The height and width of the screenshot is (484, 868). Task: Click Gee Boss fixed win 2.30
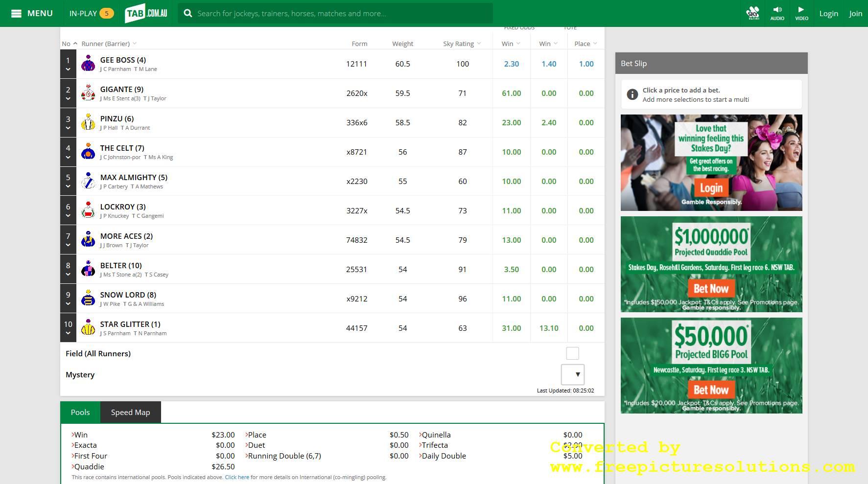pyautogui.click(x=511, y=64)
